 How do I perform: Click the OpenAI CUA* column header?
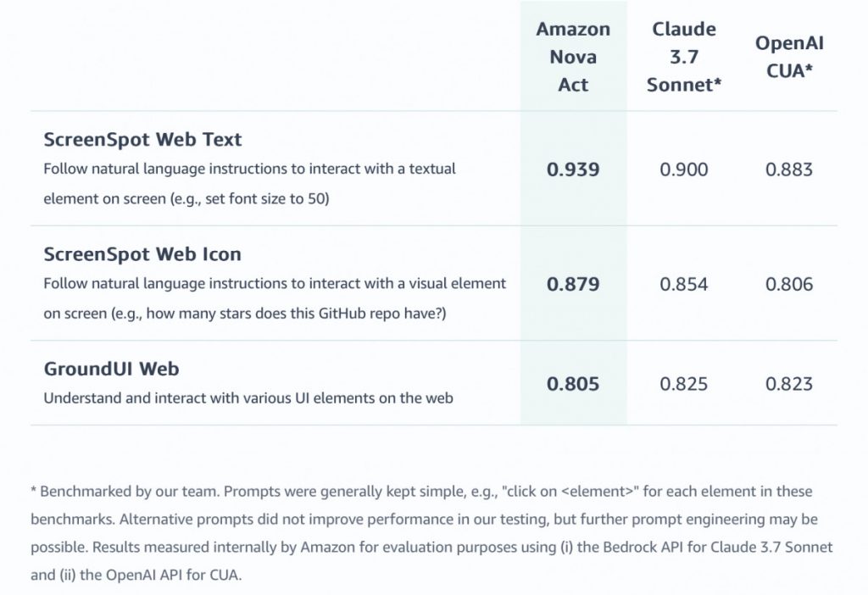click(x=789, y=57)
